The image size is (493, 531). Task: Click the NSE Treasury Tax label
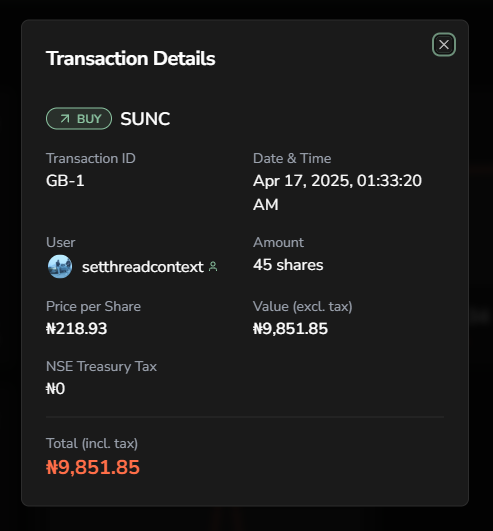point(102,366)
